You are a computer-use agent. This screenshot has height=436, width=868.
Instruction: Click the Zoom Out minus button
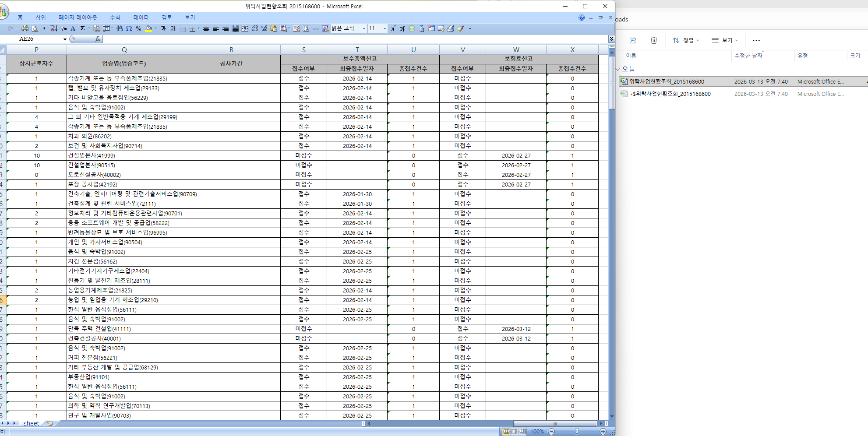point(552,432)
